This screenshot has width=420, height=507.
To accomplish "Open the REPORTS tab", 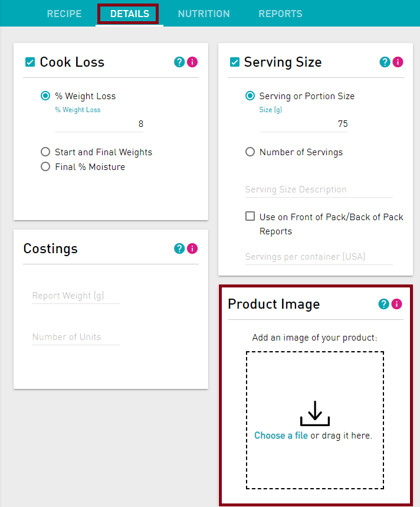I will (280, 14).
